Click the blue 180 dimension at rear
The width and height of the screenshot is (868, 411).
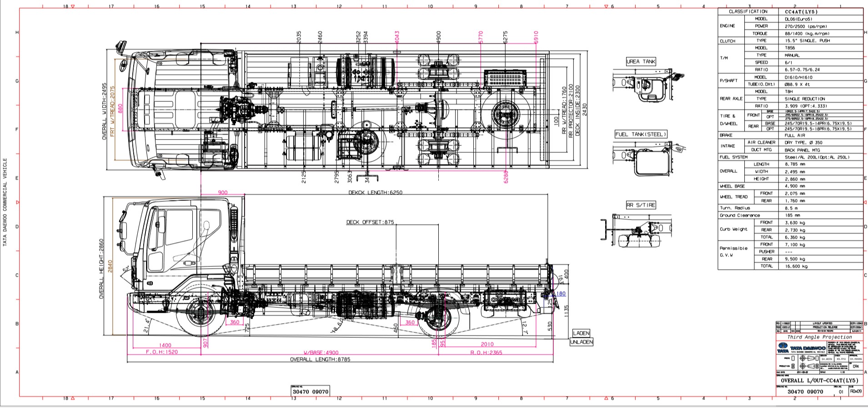561,294
